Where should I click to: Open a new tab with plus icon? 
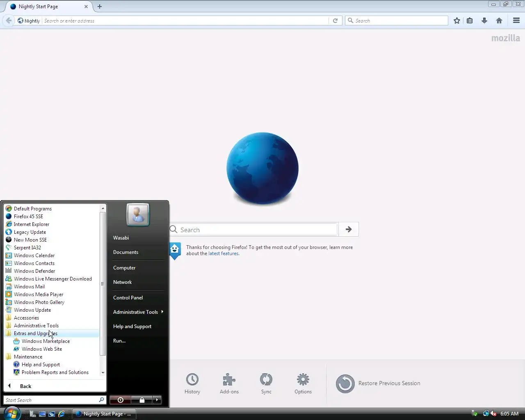(100, 7)
